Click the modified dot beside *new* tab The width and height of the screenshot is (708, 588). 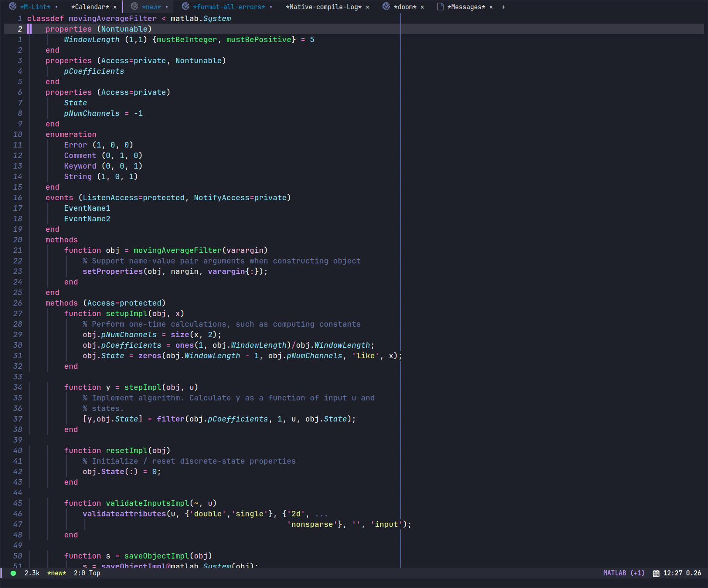point(167,7)
